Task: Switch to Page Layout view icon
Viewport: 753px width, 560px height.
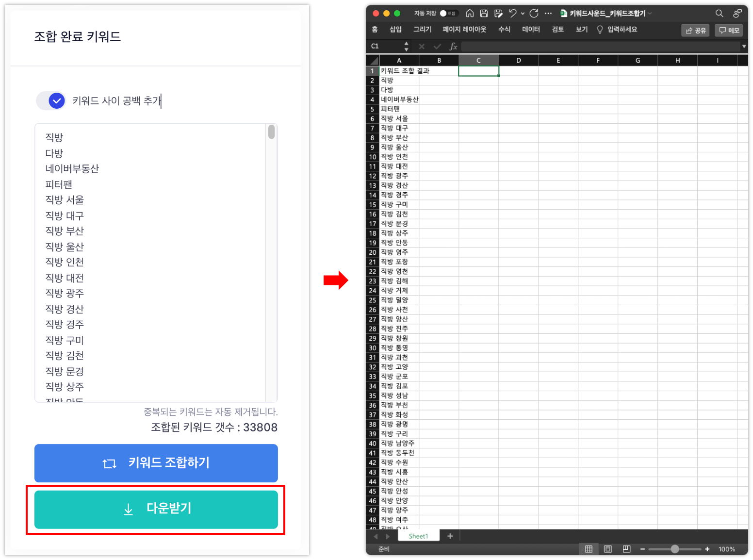Action: point(607,549)
